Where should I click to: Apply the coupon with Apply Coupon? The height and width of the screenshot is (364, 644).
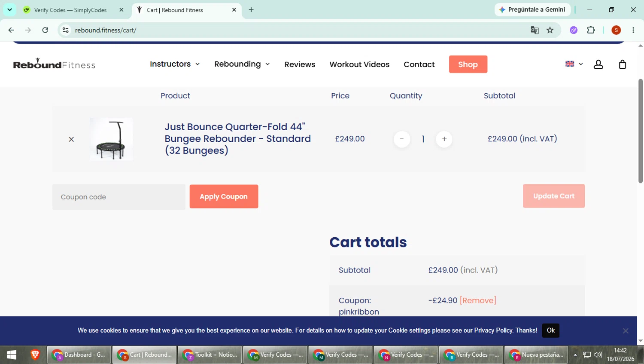point(224,196)
